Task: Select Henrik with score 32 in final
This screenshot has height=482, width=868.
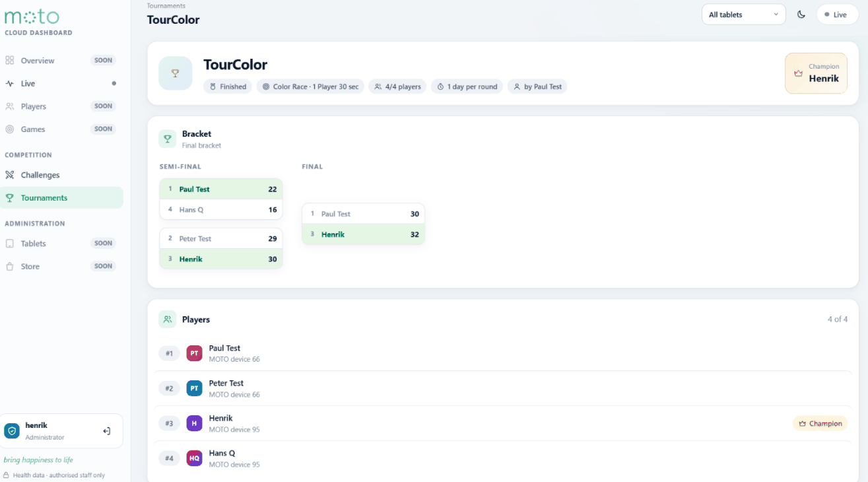Action: pyautogui.click(x=363, y=234)
